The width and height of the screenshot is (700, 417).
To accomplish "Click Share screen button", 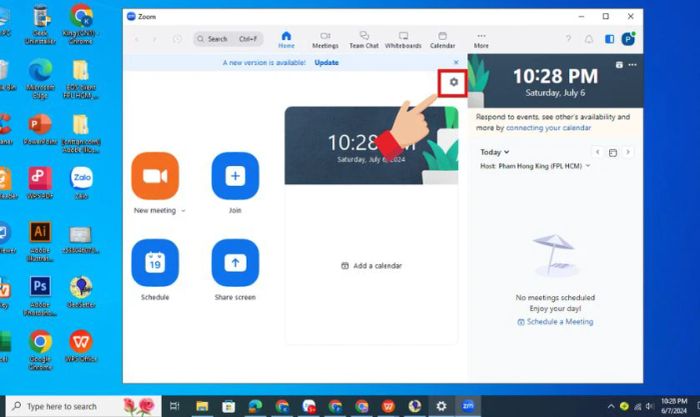I will pyautogui.click(x=235, y=263).
